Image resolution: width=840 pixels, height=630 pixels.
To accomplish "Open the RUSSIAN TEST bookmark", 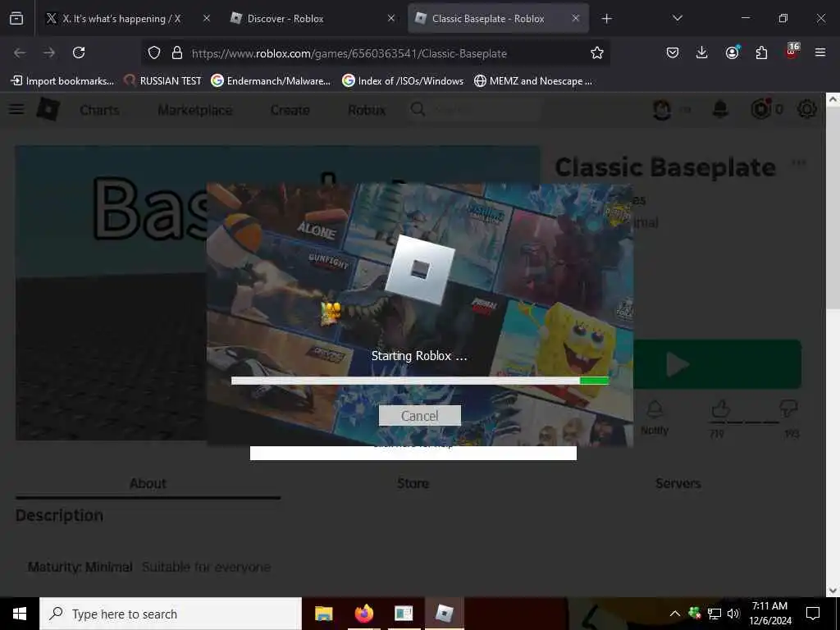I will [x=162, y=81].
